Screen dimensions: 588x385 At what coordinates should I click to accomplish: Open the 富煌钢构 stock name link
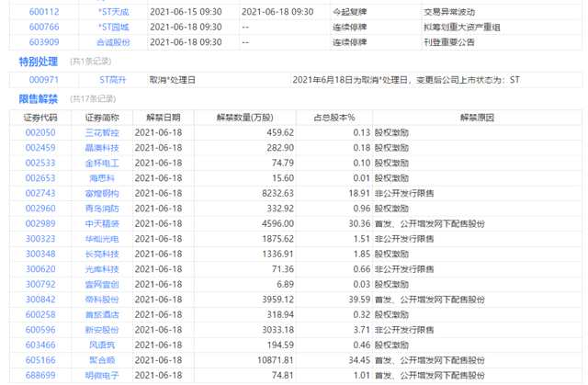(x=102, y=194)
